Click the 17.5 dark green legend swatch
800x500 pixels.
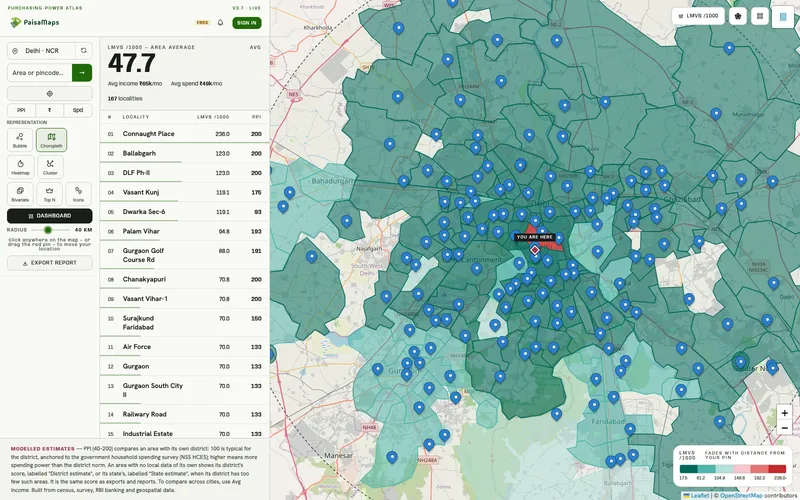pos(689,469)
